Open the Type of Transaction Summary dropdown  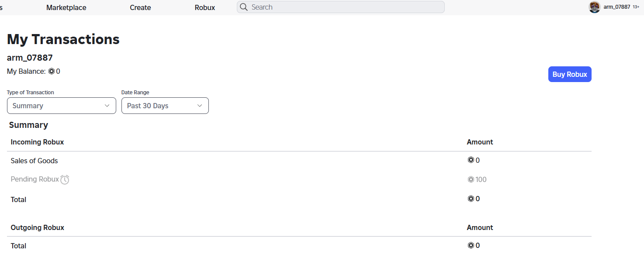click(x=62, y=106)
